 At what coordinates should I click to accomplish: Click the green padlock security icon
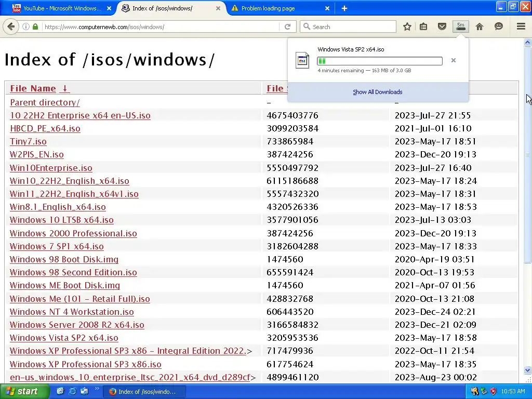coord(35,26)
